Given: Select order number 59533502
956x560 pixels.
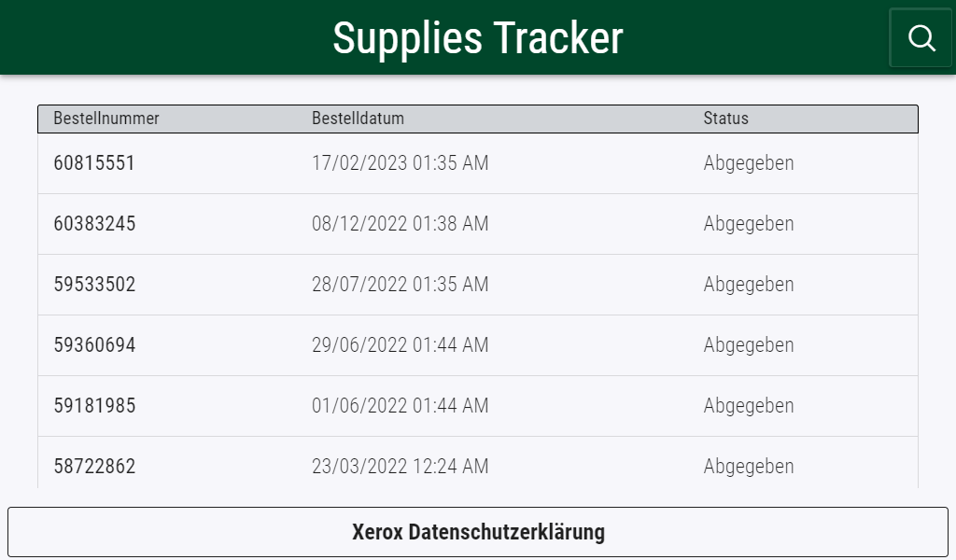Looking at the screenshot, I should tap(94, 285).
